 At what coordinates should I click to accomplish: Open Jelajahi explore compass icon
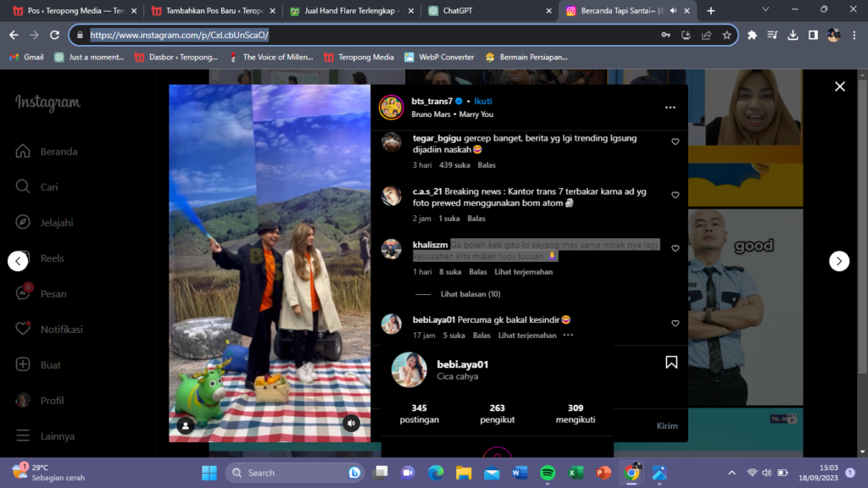pos(23,222)
